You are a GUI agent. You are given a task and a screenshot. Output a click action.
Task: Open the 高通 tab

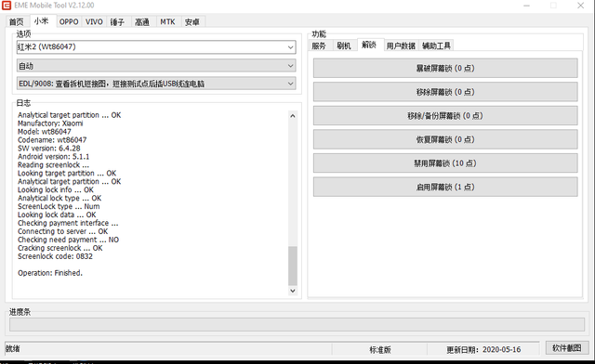pyautogui.click(x=142, y=22)
